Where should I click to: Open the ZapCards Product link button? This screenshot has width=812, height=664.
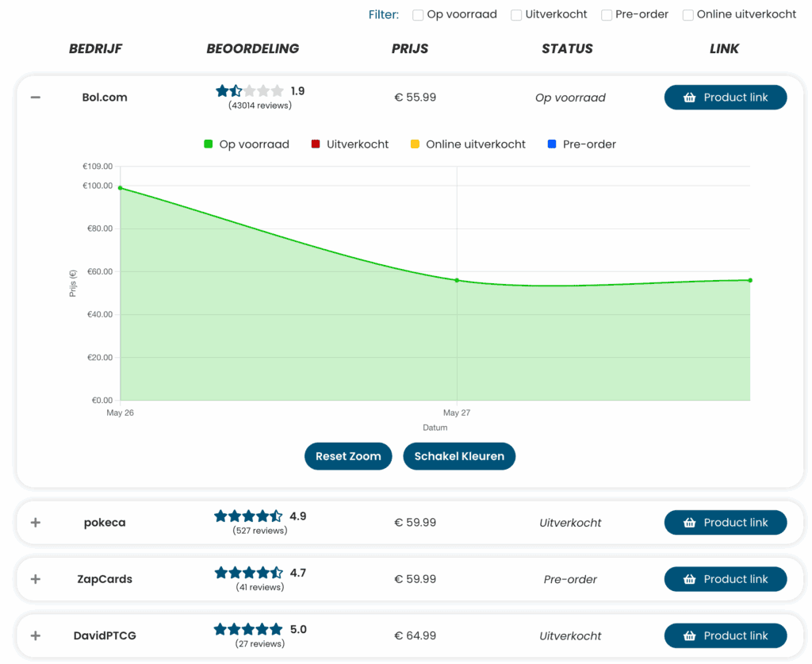(726, 579)
